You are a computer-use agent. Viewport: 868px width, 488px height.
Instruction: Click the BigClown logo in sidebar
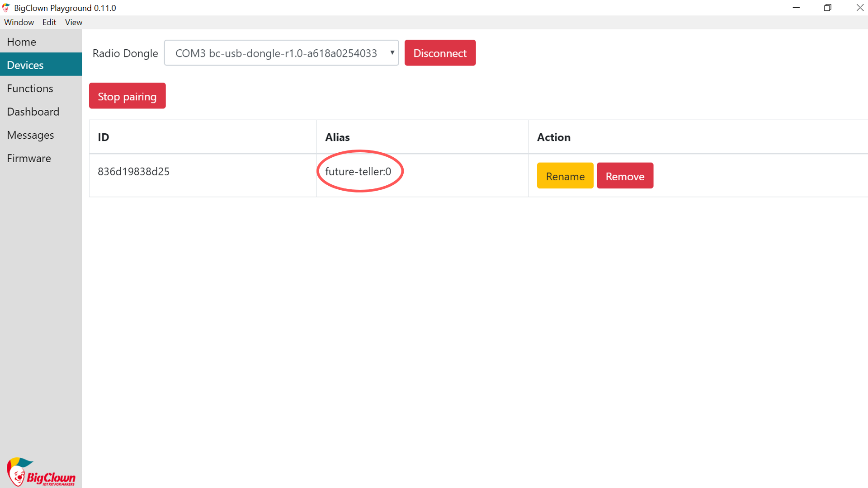pyautogui.click(x=41, y=472)
